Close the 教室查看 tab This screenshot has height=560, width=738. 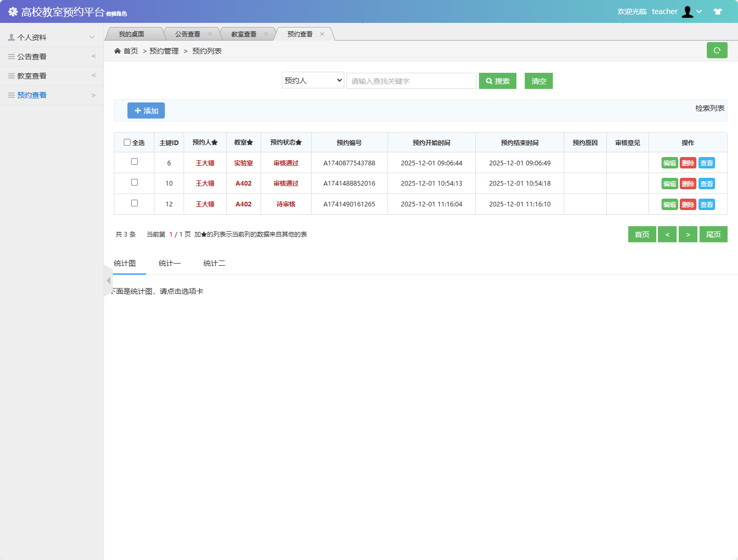click(x=266, y=34)
